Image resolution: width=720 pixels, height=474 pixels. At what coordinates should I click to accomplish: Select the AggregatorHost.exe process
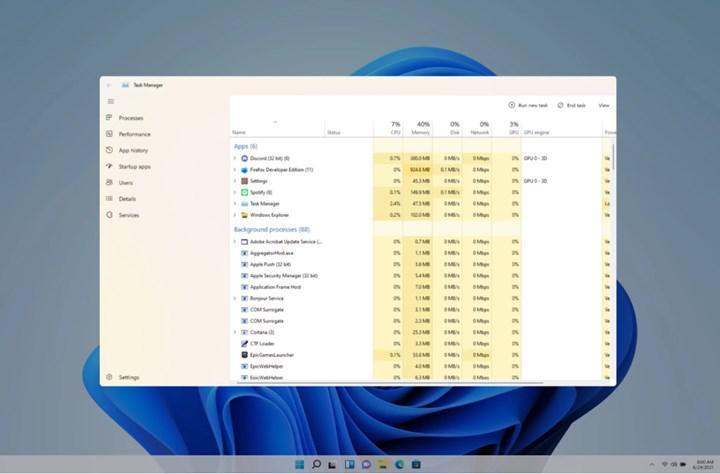271,253
